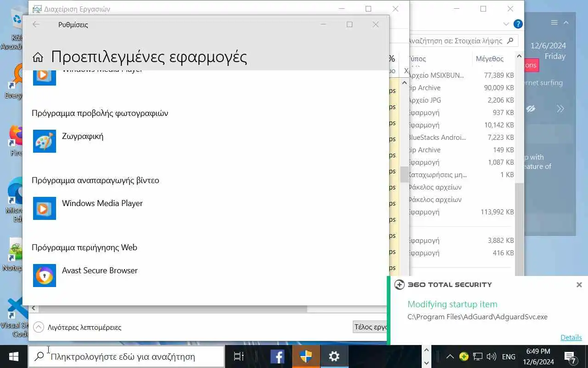
Task: Open the clock showing 6:49 PM
Action: pos(538,356)
